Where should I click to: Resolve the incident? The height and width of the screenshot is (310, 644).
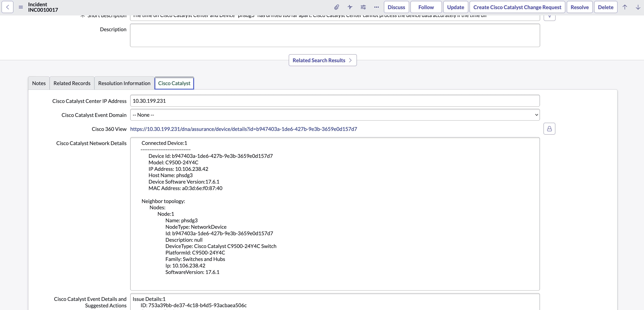click(x=580, y=7)
